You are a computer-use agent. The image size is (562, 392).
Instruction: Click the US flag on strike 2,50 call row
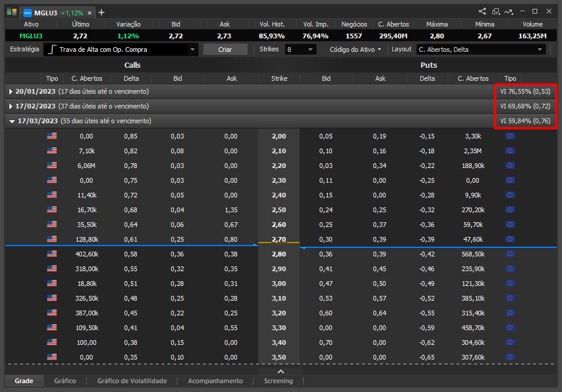[52, 209]
